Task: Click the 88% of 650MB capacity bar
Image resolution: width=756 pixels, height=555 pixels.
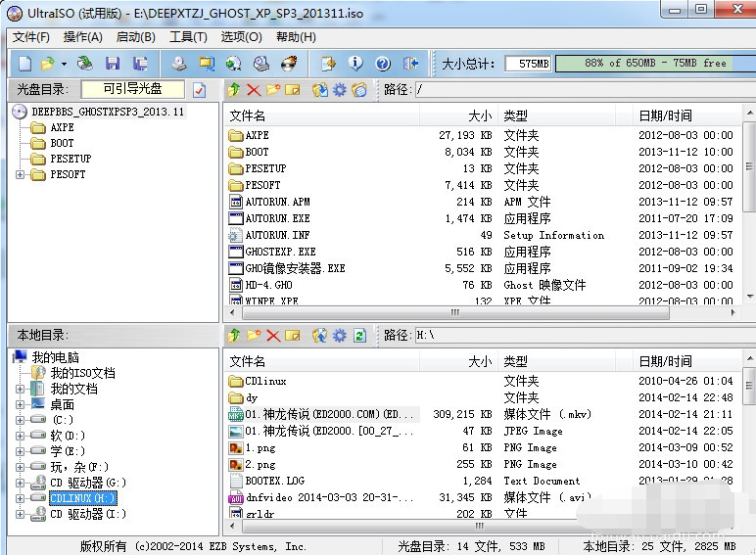Action: click(654, 64)
